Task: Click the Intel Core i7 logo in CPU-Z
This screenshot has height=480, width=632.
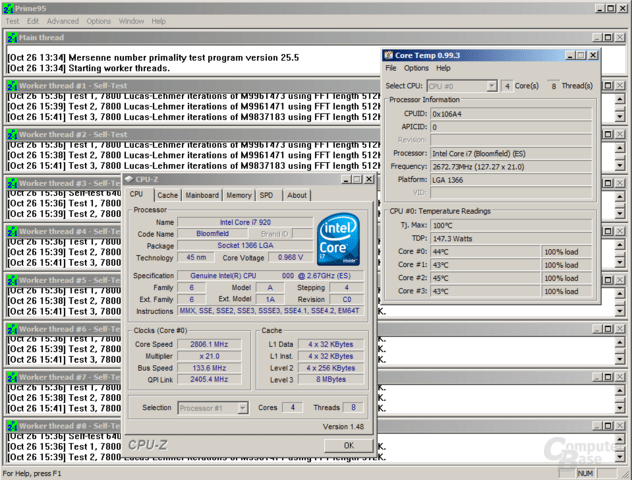Action: point(338,239)
